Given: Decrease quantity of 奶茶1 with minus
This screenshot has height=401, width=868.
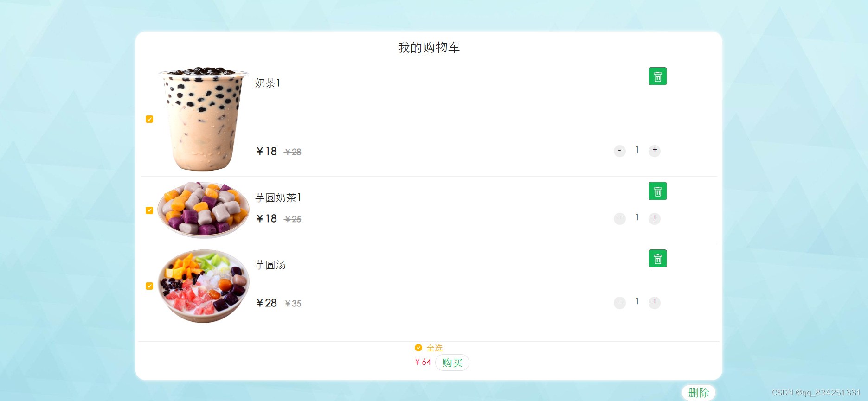Looking at the screenshot, I should click(620, 151).
